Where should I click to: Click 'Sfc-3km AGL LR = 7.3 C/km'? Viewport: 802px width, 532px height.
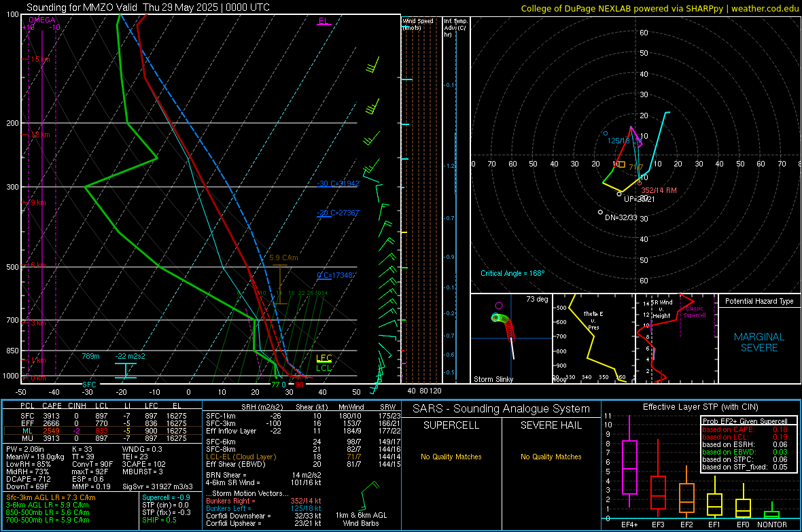click(51, 497)
